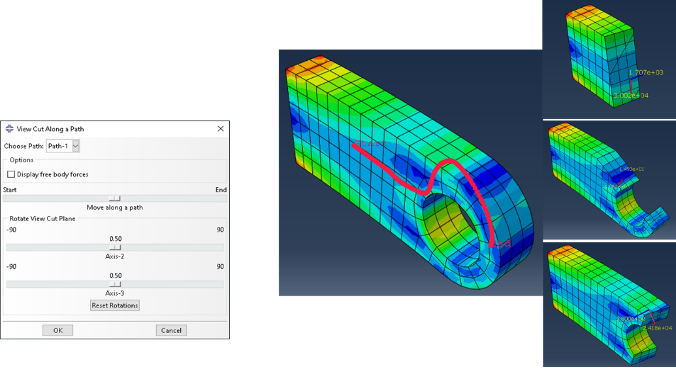Image resolution: width=676 pixels, height=368 pixels.
Task: Open the Choose Path dropdown showing Path-1
Action: (63, 146)
